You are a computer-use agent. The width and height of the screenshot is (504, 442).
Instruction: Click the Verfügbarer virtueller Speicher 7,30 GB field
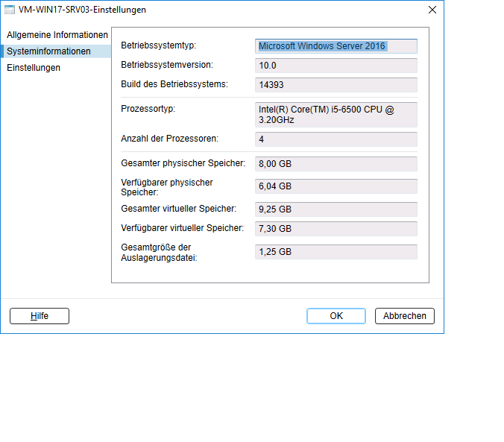pyautogui.click(x=336, y=229)
